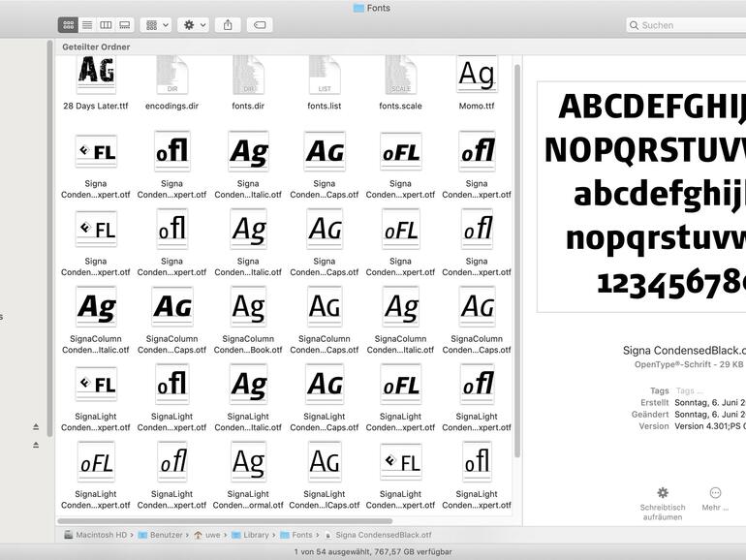Click the Suchen search field

point(688,25)
